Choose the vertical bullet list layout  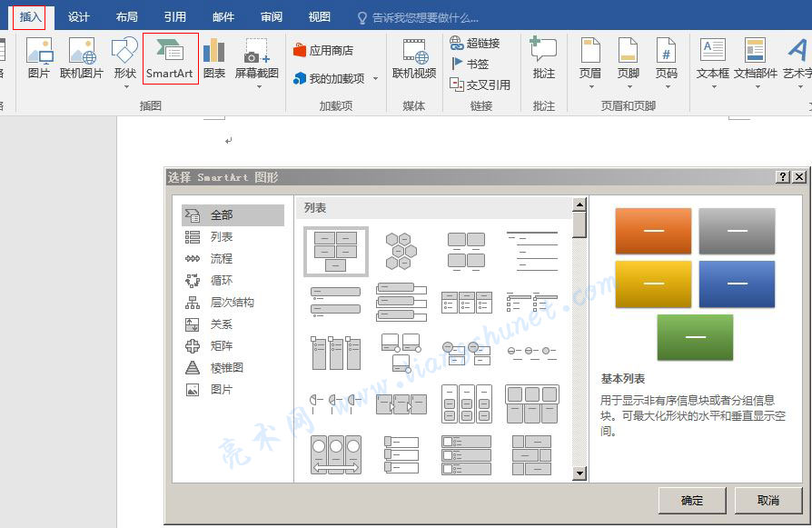(x=335, y=302)
